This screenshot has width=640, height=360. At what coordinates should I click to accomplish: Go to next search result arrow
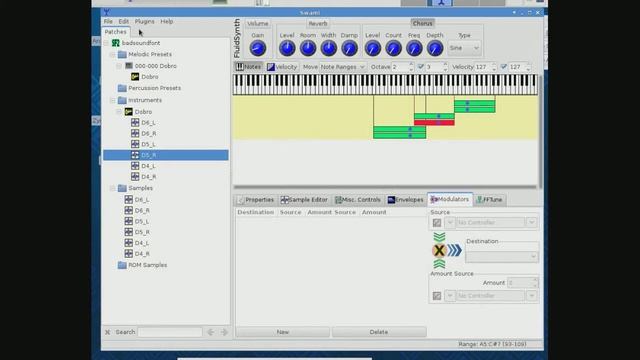point(224,332)
